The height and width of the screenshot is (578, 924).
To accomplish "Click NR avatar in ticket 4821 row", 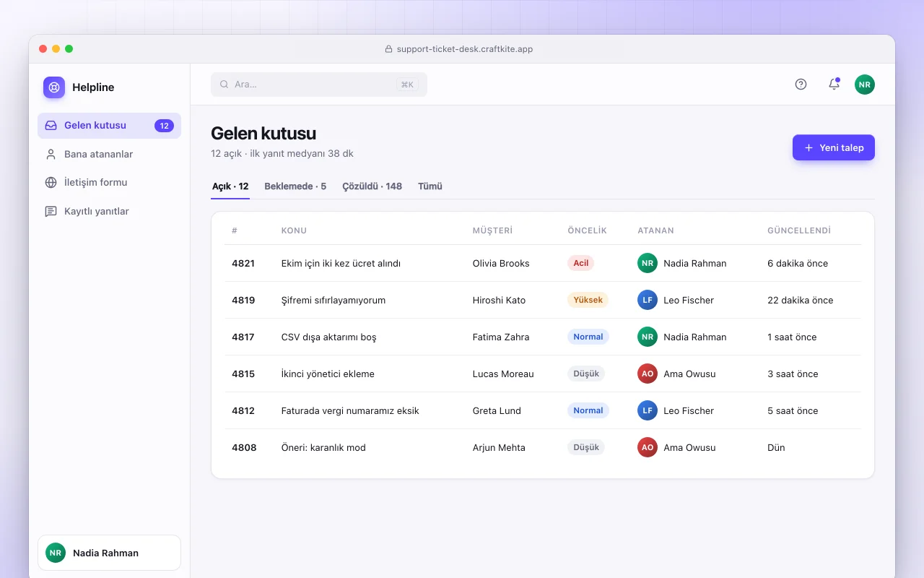I will (648, 263).
